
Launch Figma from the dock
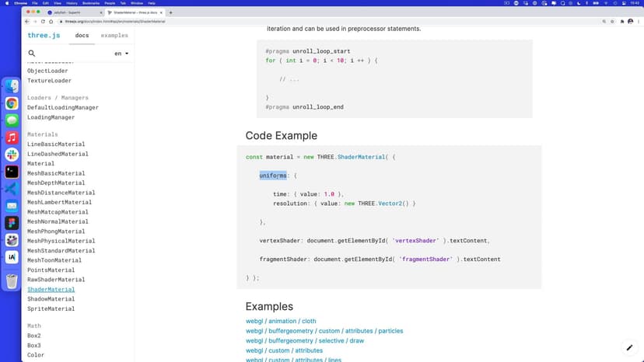pyautogui.click(x=12, y=222)
